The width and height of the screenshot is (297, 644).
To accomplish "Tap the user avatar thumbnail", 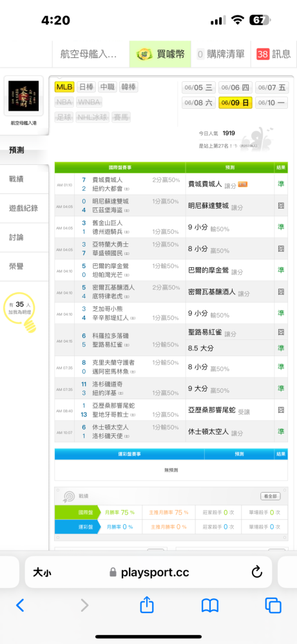I will [x=24, y=96].
